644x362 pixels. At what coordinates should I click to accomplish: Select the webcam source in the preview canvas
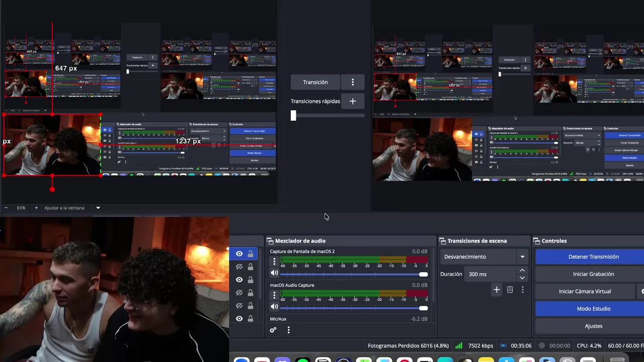(x=52, y=145)
